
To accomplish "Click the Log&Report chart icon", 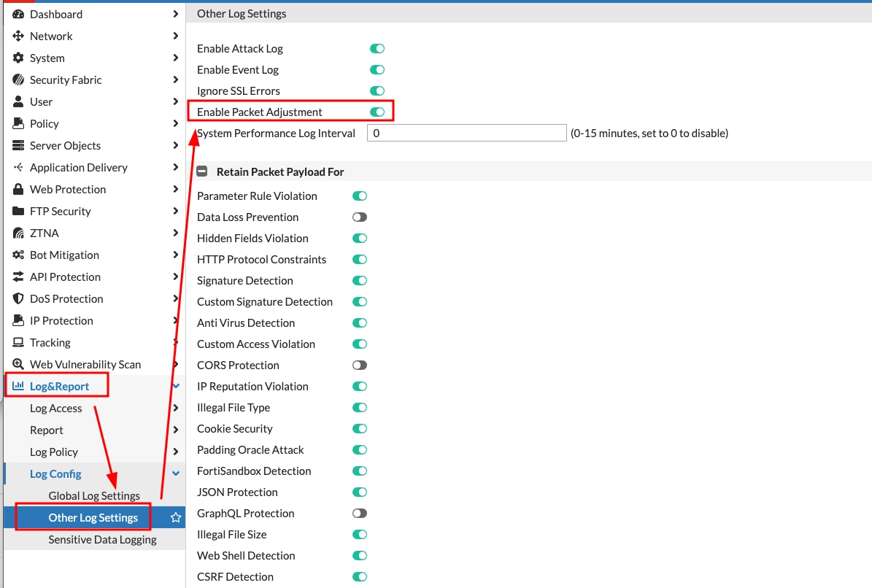I will (18, 386).
